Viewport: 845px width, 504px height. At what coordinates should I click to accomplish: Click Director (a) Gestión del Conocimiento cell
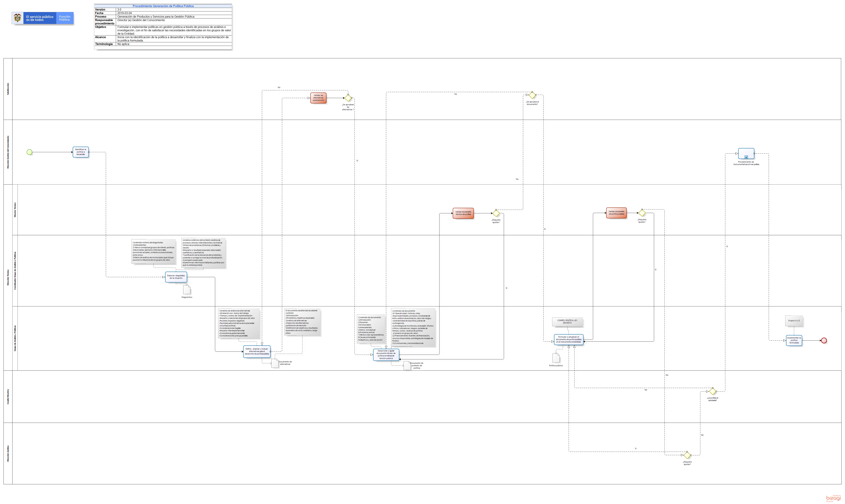pyautogui.click(x=174, y=22)
